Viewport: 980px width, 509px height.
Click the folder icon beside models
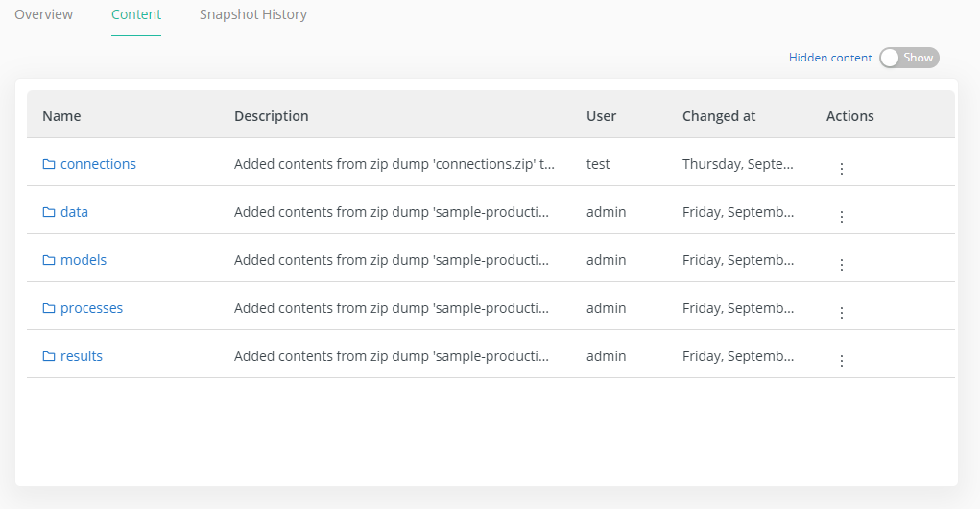tap(49, 260)
